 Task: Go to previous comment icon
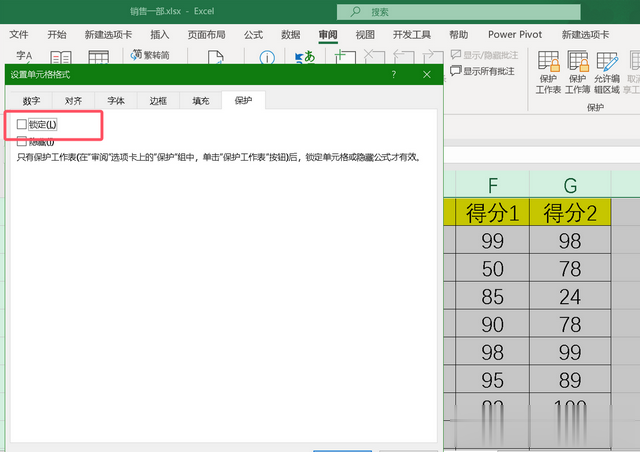404,56
